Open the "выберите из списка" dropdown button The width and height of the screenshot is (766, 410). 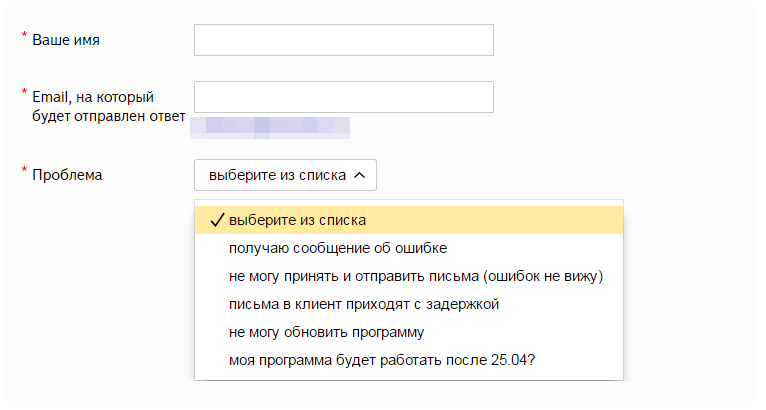pos(285,175)
